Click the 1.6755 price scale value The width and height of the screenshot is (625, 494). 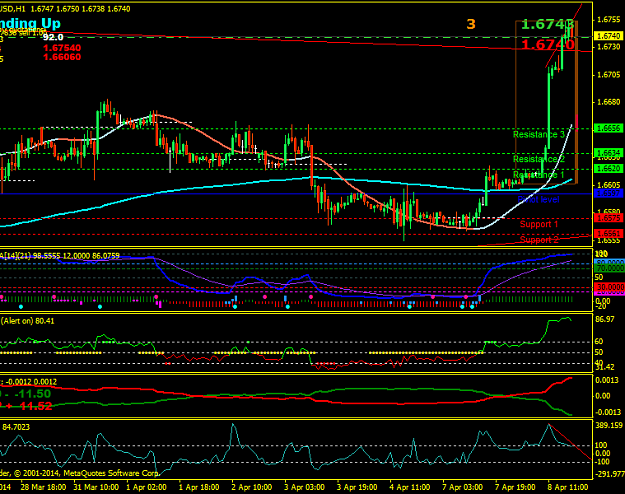pyautogui.click(x=609, y=20)
